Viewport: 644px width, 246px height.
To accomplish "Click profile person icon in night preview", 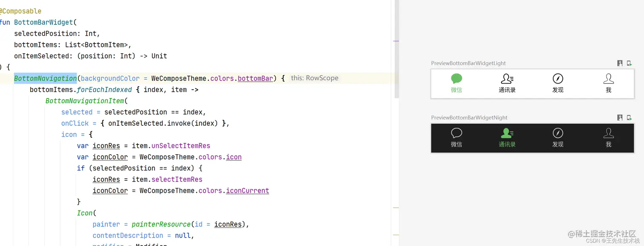I will coord(609,133).
